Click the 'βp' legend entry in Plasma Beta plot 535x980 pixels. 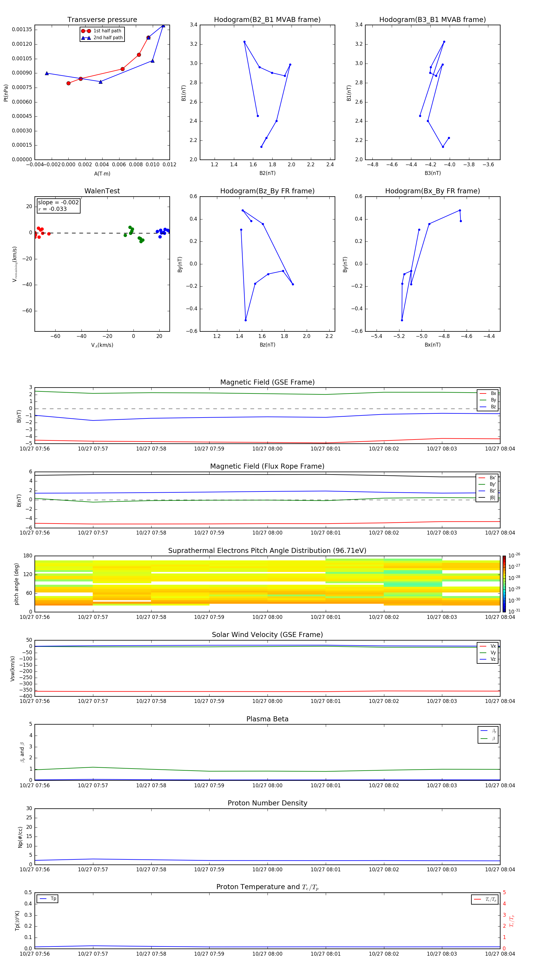pos(488,731)
